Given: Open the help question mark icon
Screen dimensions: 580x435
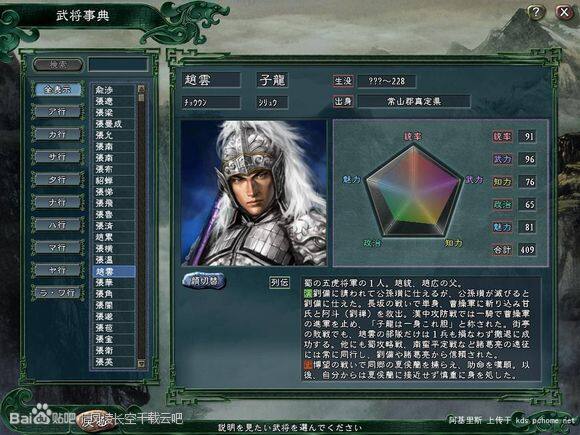Looking at the screenshot, I should pyautogui.click(x=536, y=12).
